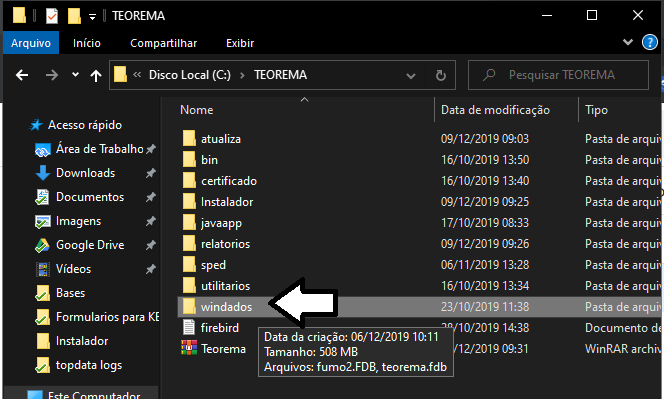The image size is (664, 399).
Task: Open Formularios para KE in navigation pane
Action: pyautogui.click(x=108, y=317)
